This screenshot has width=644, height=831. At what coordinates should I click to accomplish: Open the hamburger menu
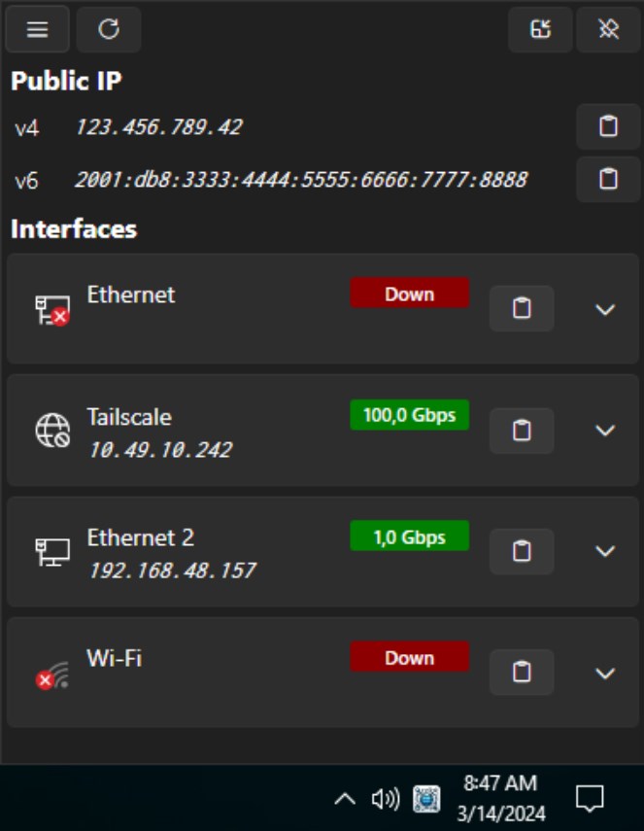click(37, 29)
